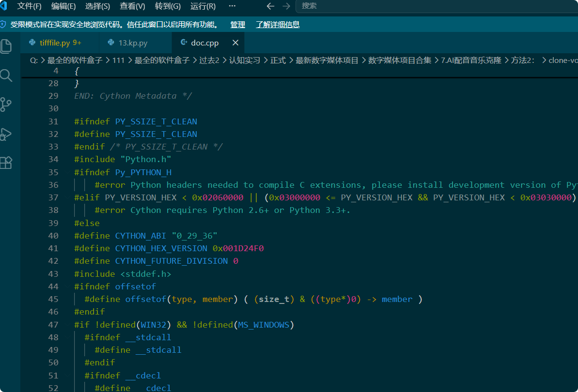Image resolution: width=578 pixels, height=392 pixels.
Task: Open the 111 breadcrumb segment
Action: pos(118,60)
